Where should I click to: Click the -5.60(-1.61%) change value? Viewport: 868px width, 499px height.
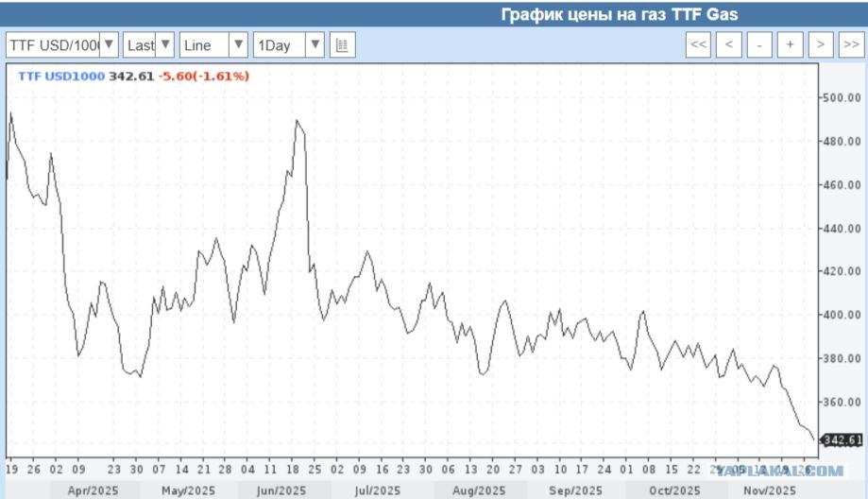pos(204,76)
